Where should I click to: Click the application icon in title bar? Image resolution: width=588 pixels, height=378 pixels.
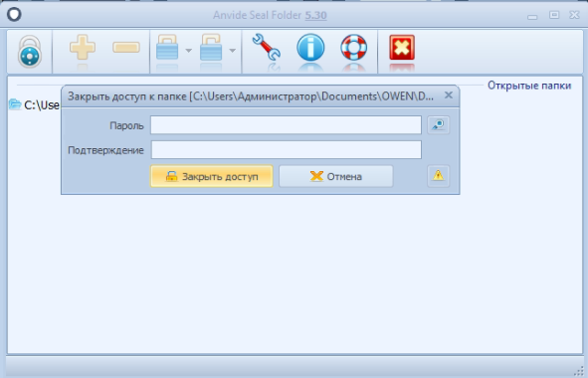point(14,15)
